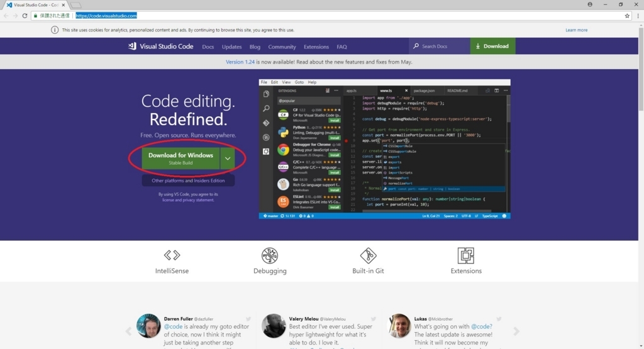The width and height of the screenshot is (644, 349).
Task: Click the @Mckbrother Twitter handle
Action: pos(440,319)
